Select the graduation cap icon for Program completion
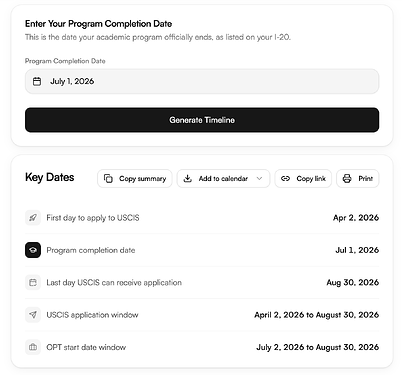 (33, 250)
